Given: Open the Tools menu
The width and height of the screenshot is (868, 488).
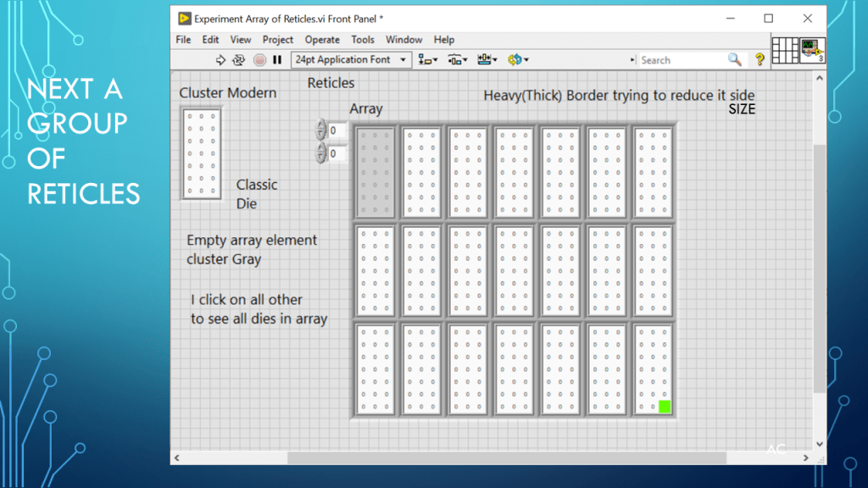Looking at the screenshot, I should tap(363, 40).
